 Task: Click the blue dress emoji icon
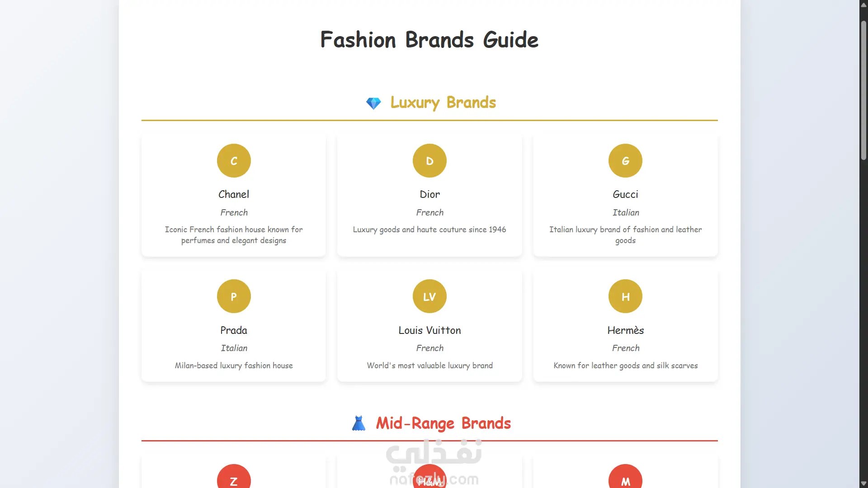pyautogui.click(x=359, y=424)
